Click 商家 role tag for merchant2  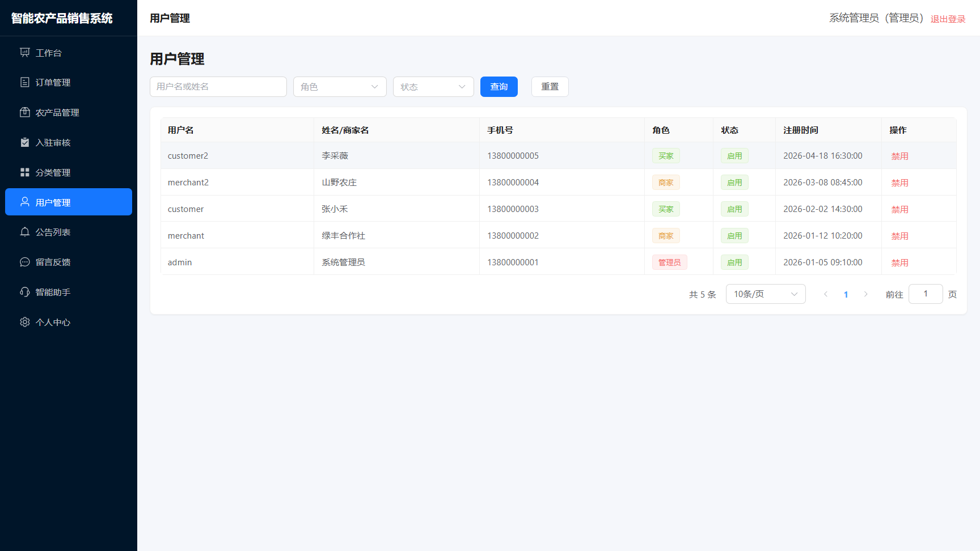666,183
